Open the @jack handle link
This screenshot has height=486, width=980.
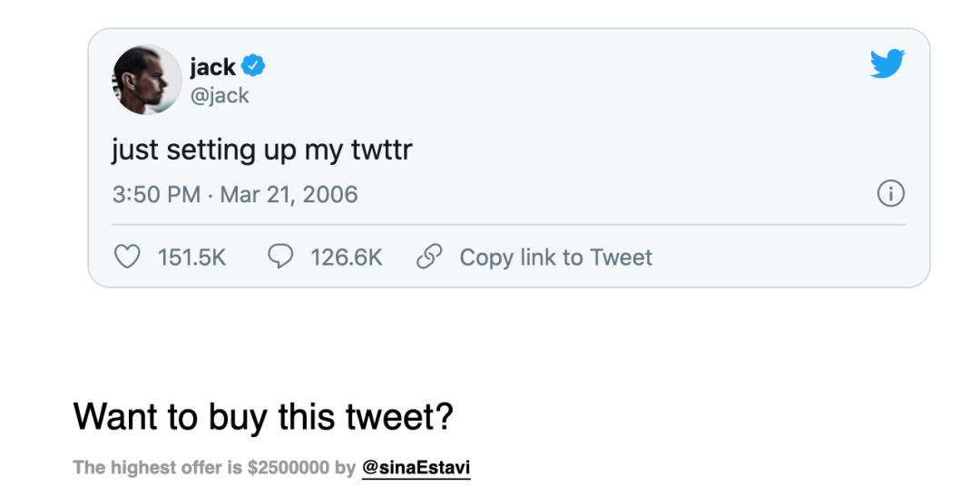coord(219,95)
